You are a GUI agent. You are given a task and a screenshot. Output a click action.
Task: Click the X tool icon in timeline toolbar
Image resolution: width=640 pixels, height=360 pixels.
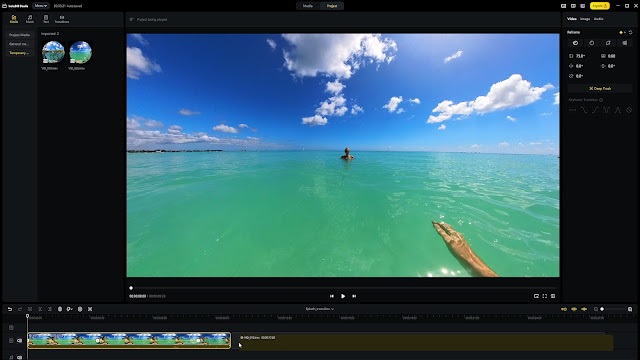(90, 309)
